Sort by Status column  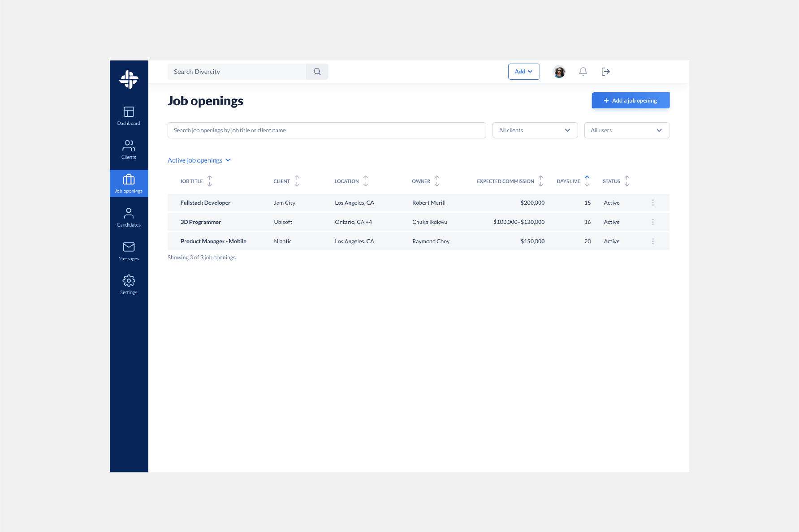tap(627, 181)
